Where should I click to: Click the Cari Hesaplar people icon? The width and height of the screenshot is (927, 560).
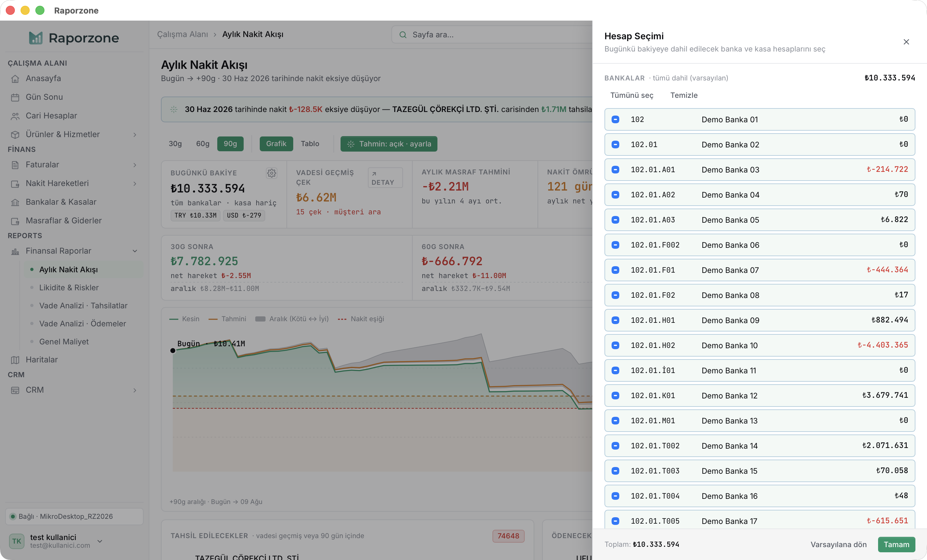[15, 116]
